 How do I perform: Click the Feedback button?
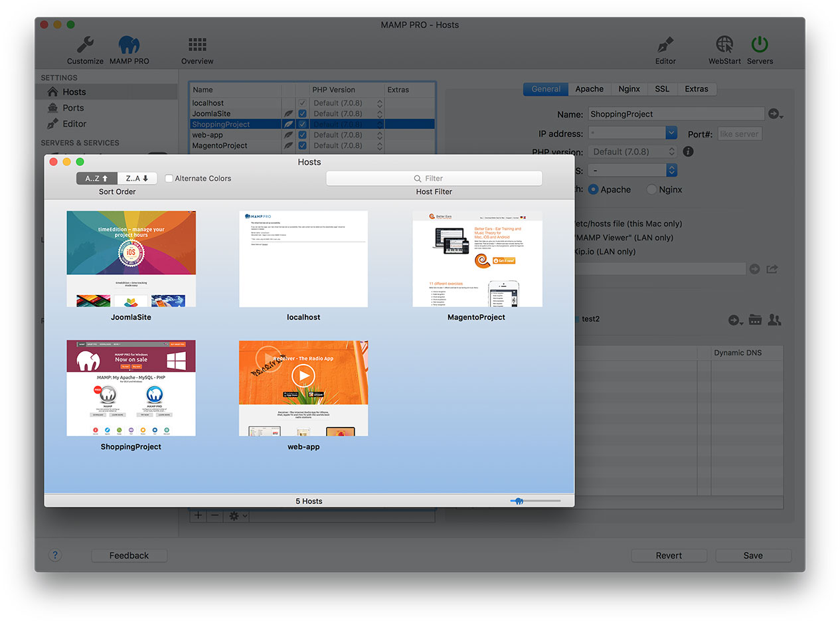pos(129,555)
